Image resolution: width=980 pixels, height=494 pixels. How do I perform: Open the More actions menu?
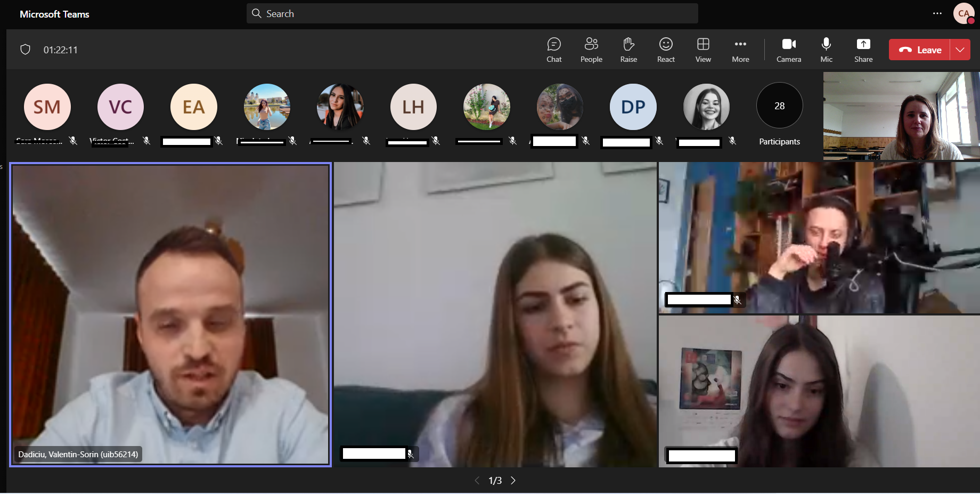click(x=740, y=50)
